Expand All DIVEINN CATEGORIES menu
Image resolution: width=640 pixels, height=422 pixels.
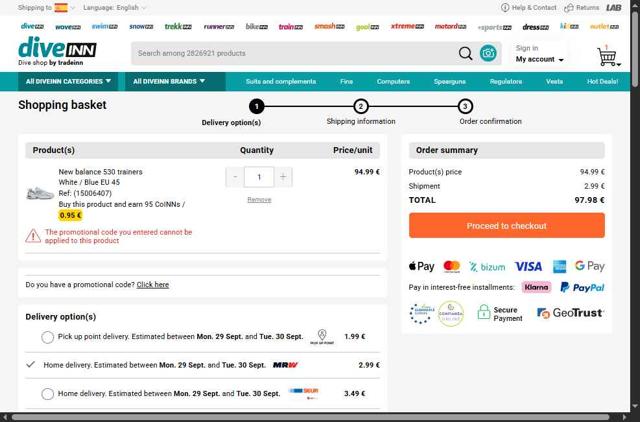[x=68, y=81]
